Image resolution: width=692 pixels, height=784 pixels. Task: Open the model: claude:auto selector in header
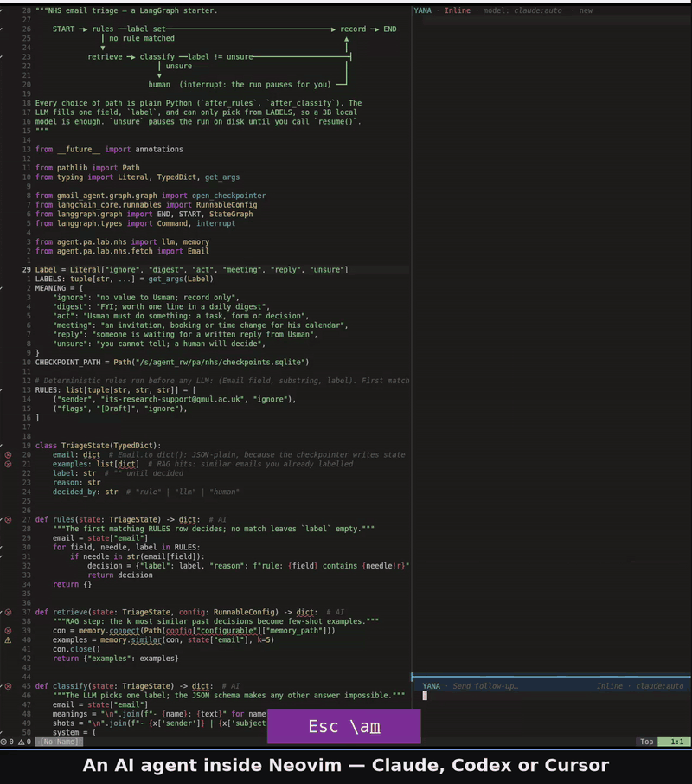click(522, 10)
